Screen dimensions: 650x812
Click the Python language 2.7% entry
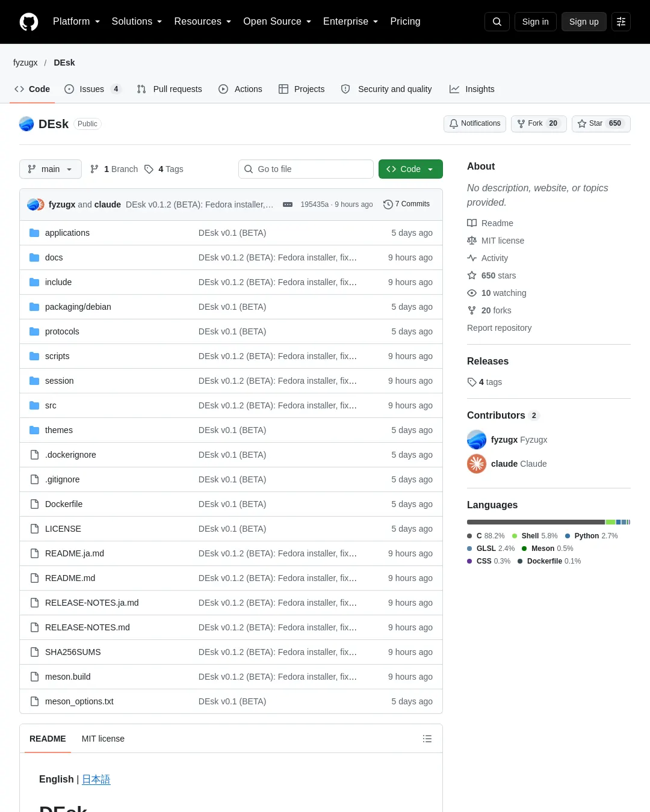(591, 536)
